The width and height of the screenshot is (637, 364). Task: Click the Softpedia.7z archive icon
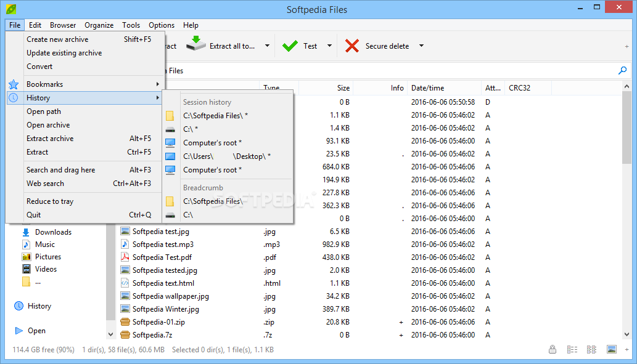pyautogui.click(x=125, y=335)
